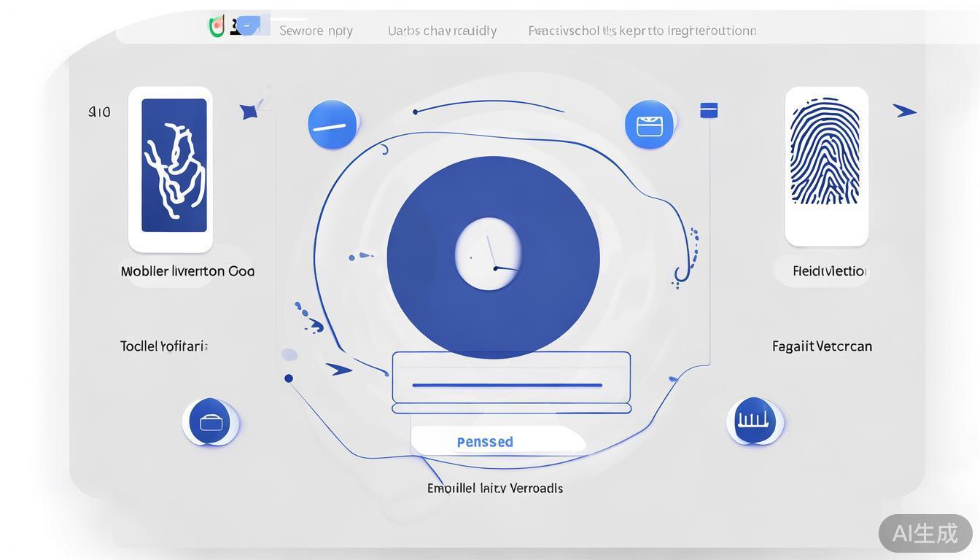Select the Fraactivschol top menu item
This screenshot has height=560, width=980.
[642, 31]
